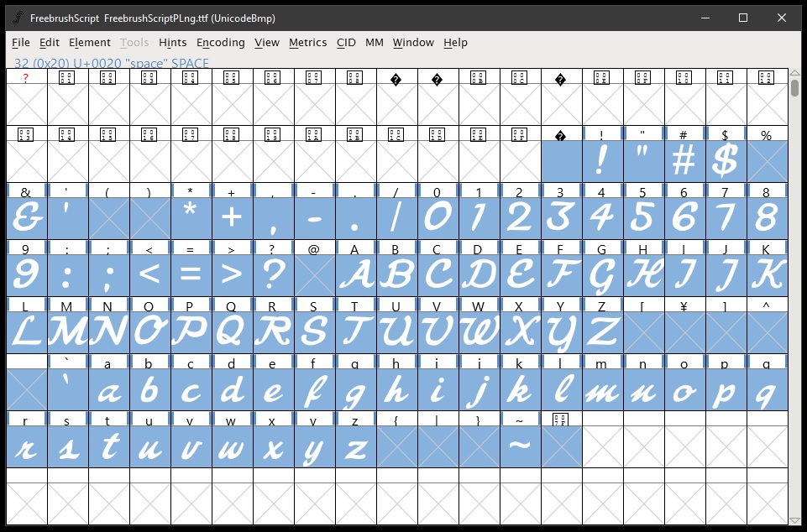The image size is (807, 532).
Task: Select the percent sign empty glyph cell
Action: click(768, 162)
